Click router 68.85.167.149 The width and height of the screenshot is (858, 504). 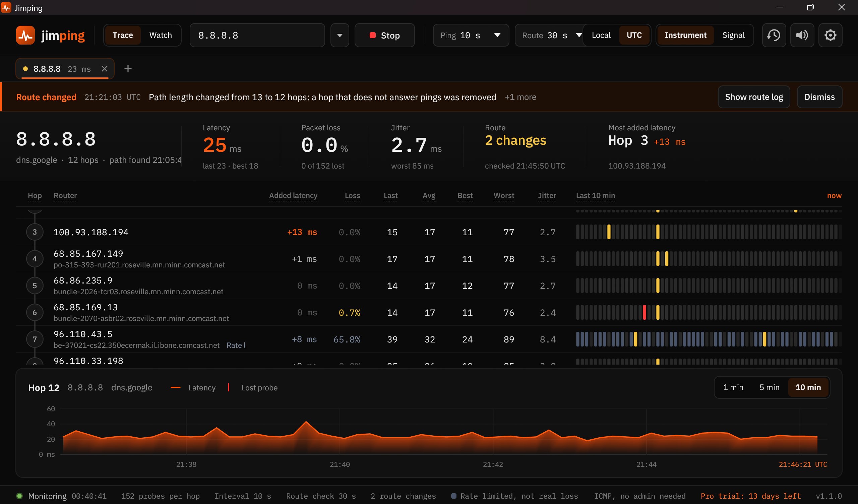coord(88,254)
